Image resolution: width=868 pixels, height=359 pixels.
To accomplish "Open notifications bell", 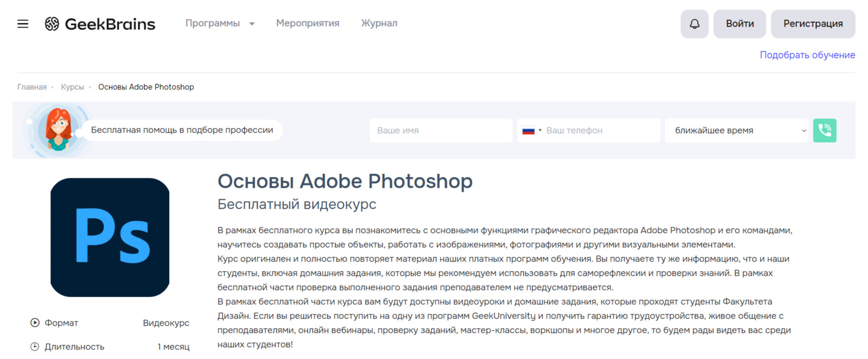I will coord(694,24).
